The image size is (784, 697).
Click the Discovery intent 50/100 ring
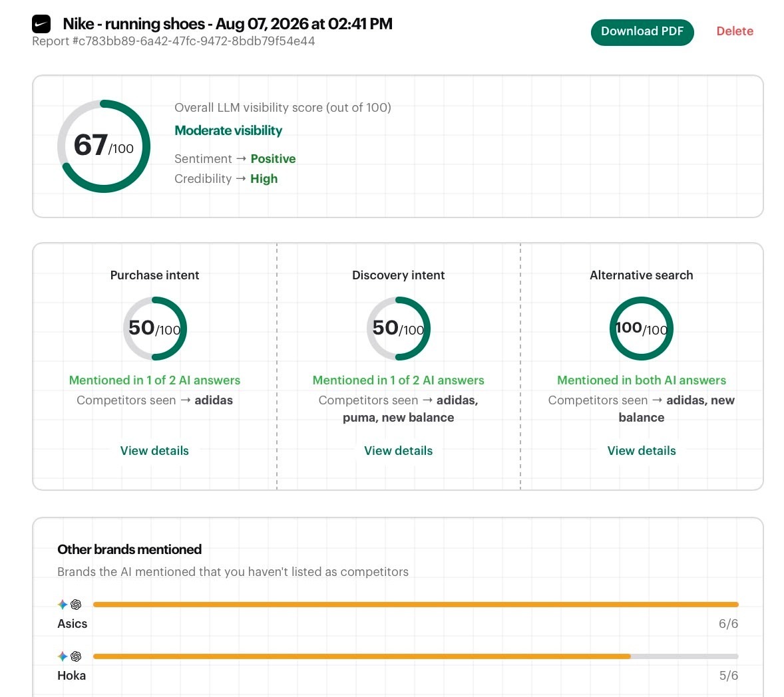[x=399, y=329]
